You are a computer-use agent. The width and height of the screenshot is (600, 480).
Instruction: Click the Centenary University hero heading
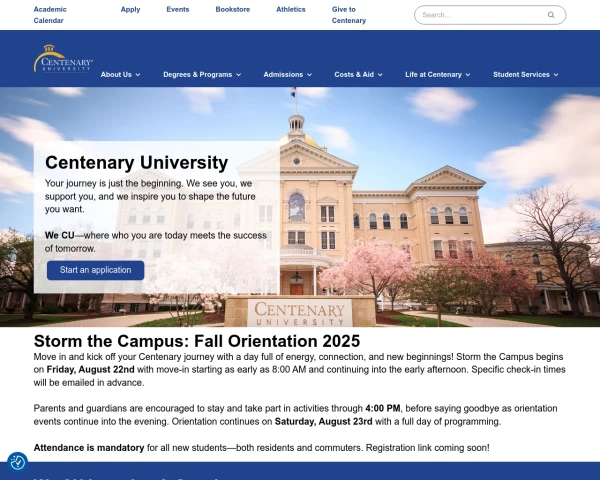(x=137, y=162)
